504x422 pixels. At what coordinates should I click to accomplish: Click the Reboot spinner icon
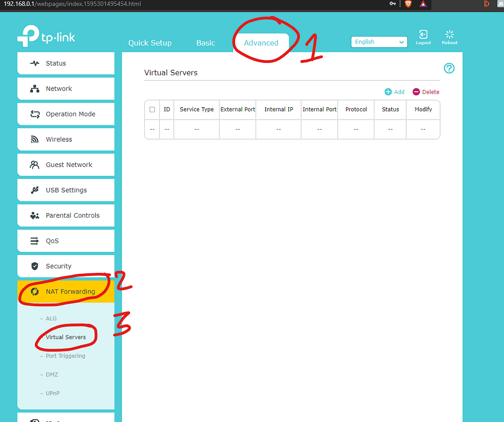(x=449, y=34)
